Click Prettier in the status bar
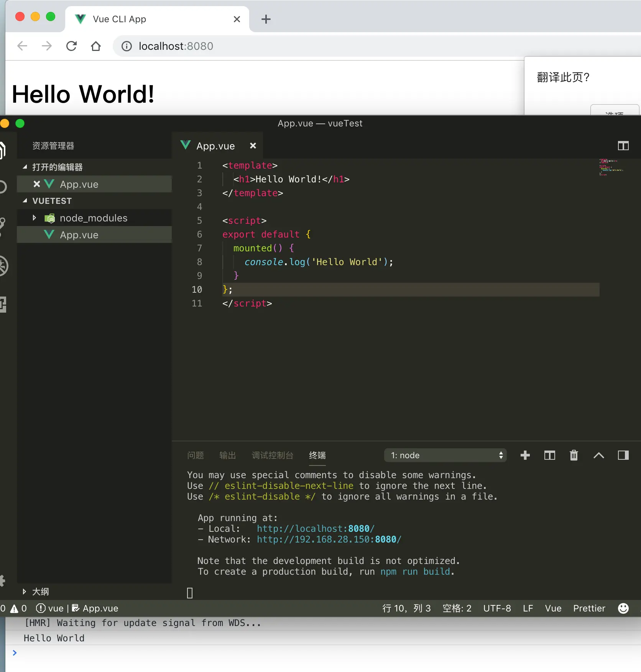 (589, 608)
